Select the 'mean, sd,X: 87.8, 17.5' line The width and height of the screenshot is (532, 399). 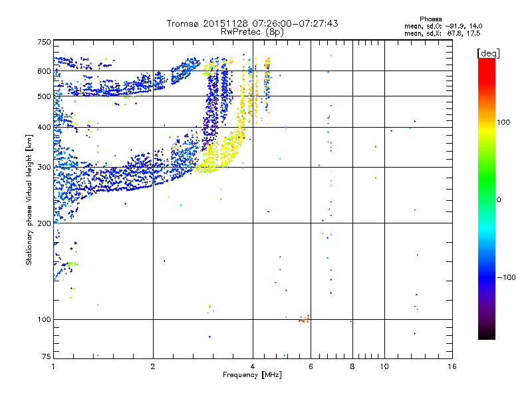pyautogui.click(x=442, y=33)
